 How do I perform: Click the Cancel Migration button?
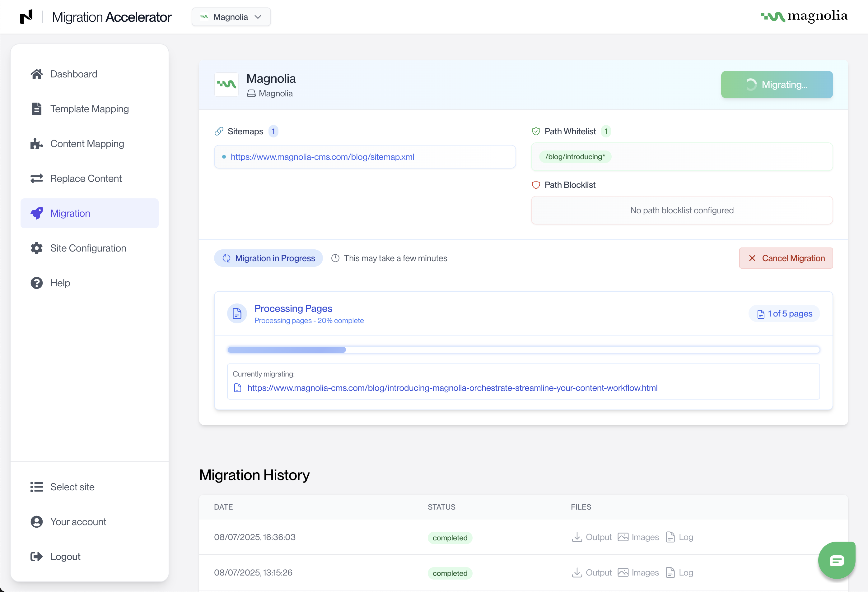point(786,258)
